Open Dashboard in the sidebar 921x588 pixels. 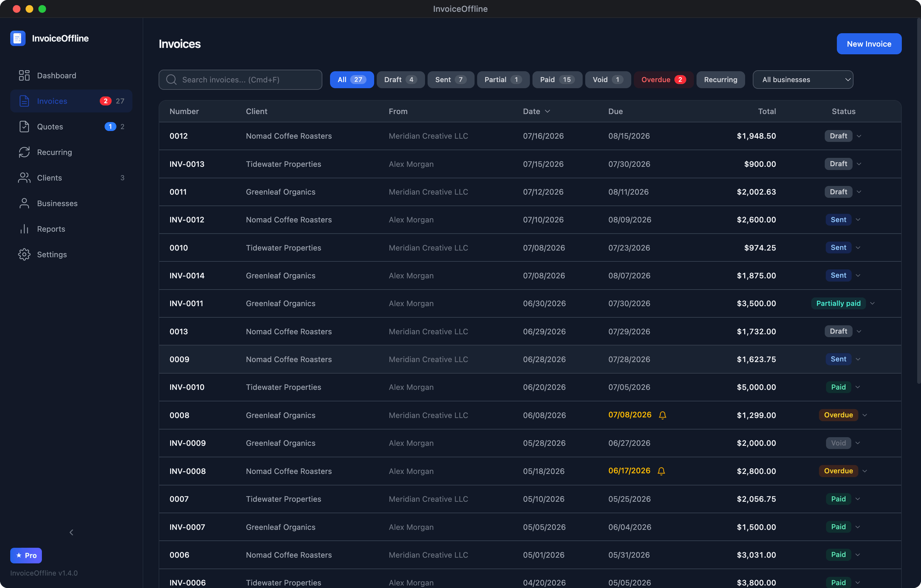(71, 75)
